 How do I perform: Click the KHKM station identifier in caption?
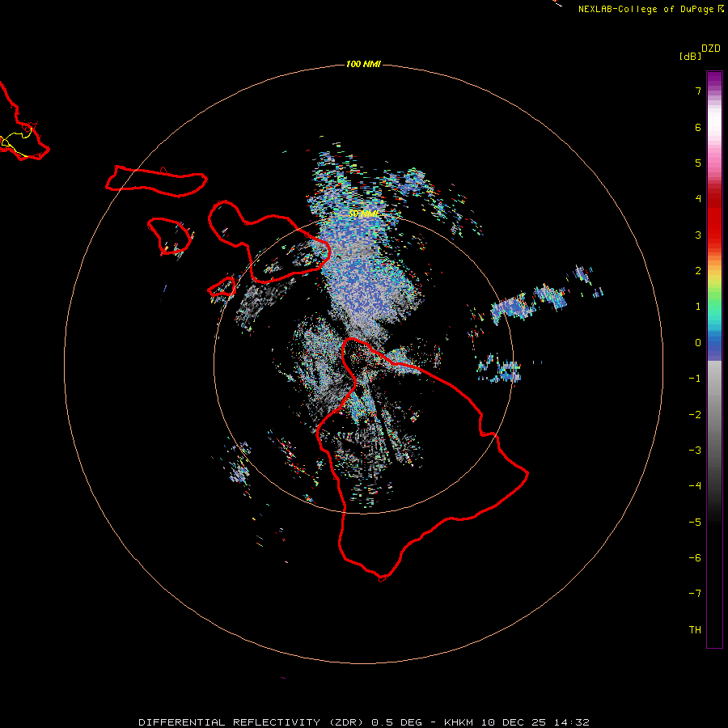pyautogui.click(x=459, y=722)
